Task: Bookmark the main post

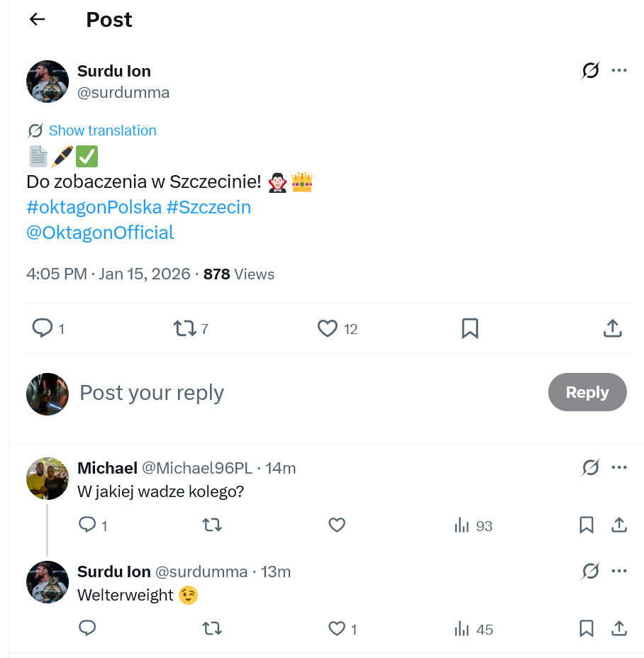Action: point(470,328)
